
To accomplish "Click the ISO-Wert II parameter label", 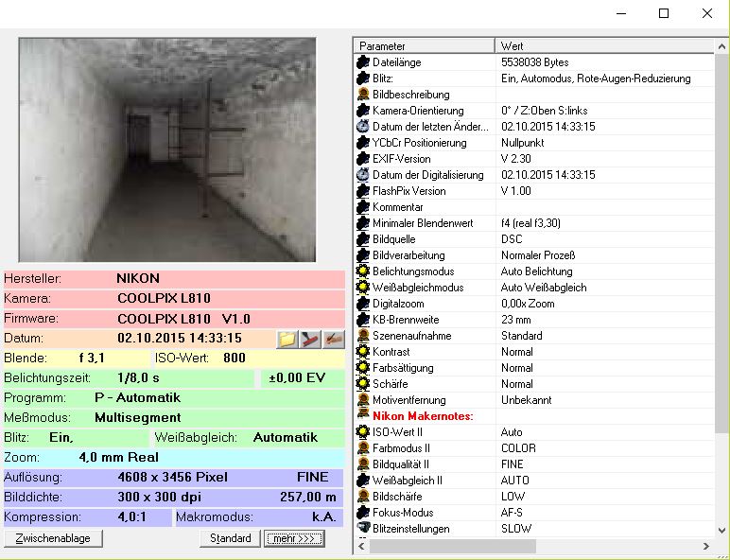I will pos(397,432).
